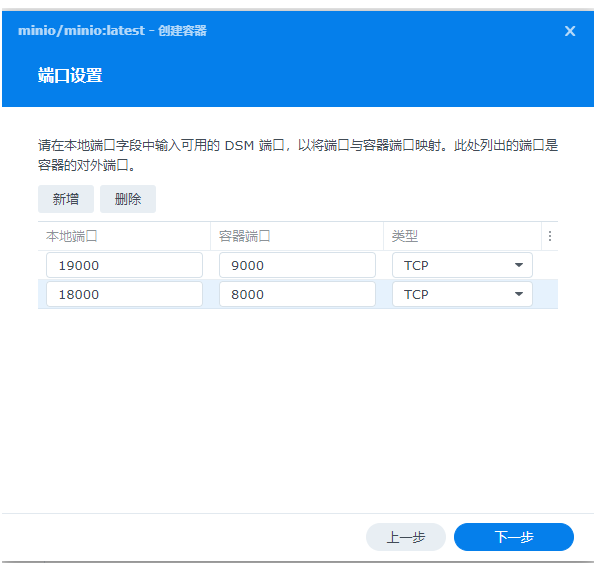Sort by 本地端口 column header
616x586 pixels.
click(124, 236)
